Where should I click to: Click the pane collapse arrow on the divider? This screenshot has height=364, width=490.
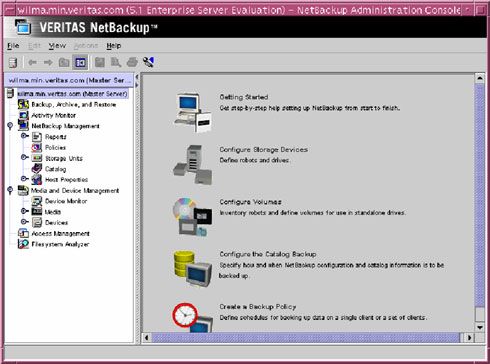click(x=136, y=77)
